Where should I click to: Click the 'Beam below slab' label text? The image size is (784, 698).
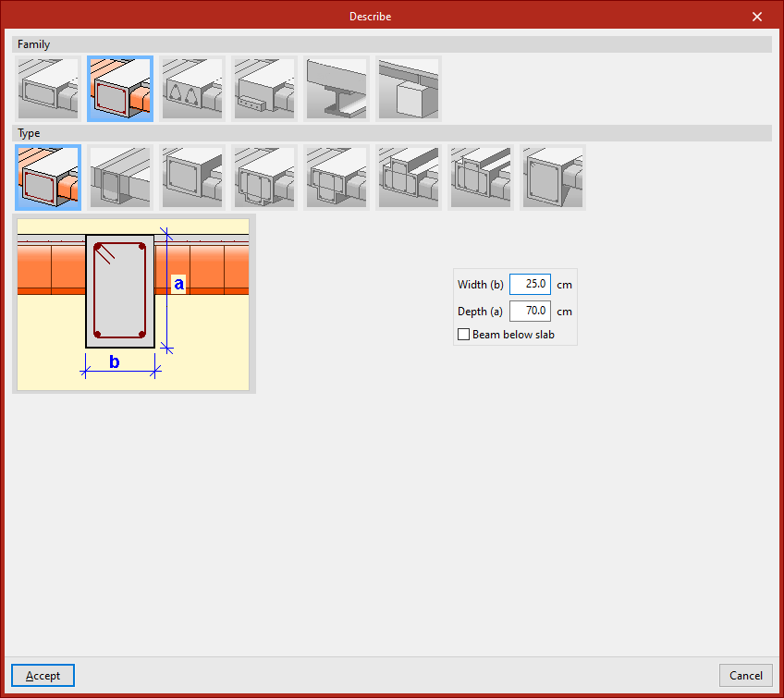pyautogui.click(x=513, y=335)
